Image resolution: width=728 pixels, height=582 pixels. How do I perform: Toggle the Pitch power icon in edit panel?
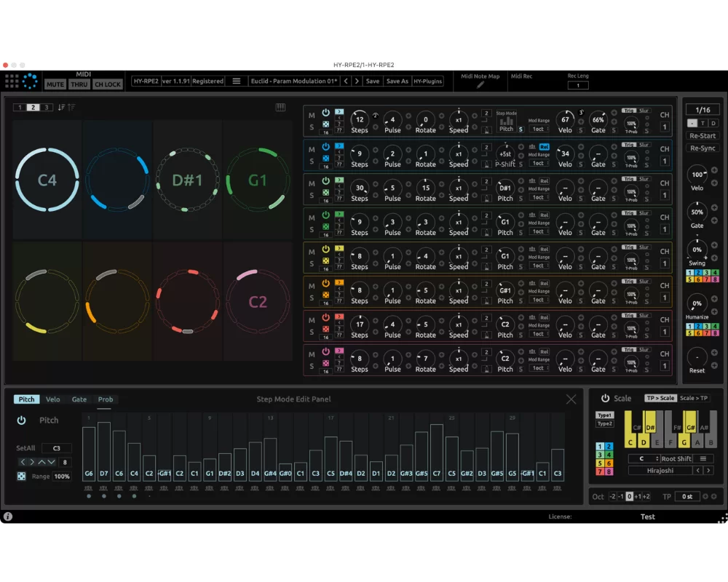(x=21, y=420)
